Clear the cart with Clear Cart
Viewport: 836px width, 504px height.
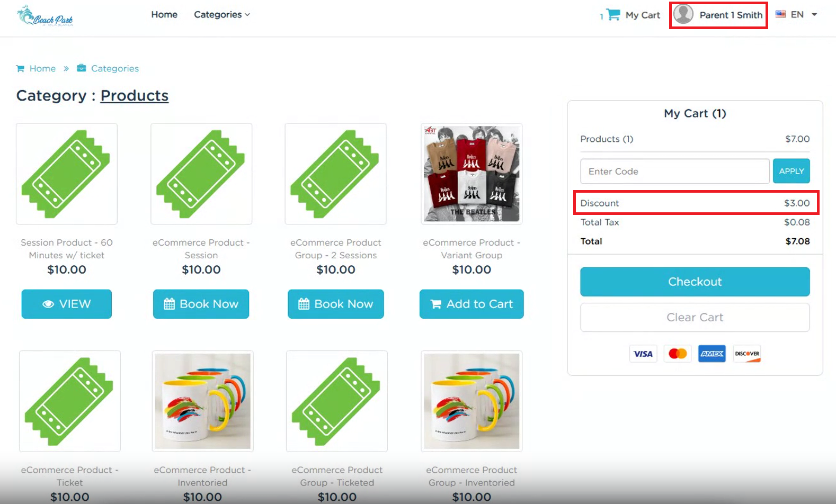pos(695,317)
